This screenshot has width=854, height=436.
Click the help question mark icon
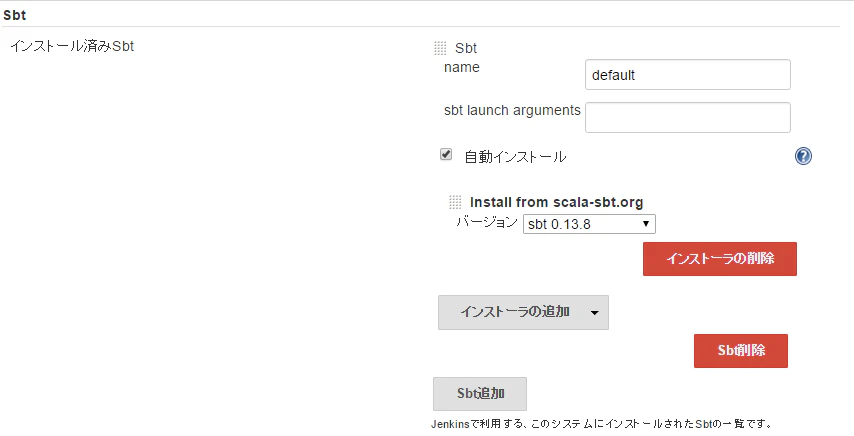pos(803,156)
